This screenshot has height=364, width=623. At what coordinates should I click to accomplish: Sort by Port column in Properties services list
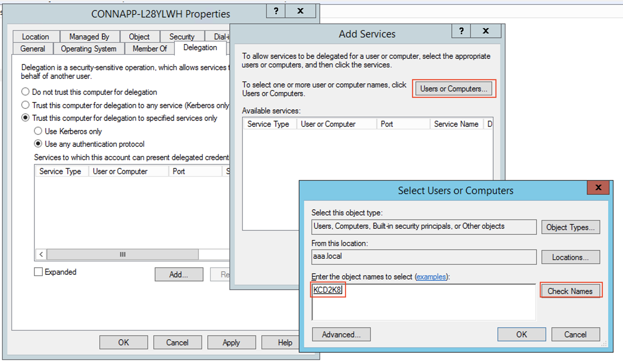click(195, 171)
